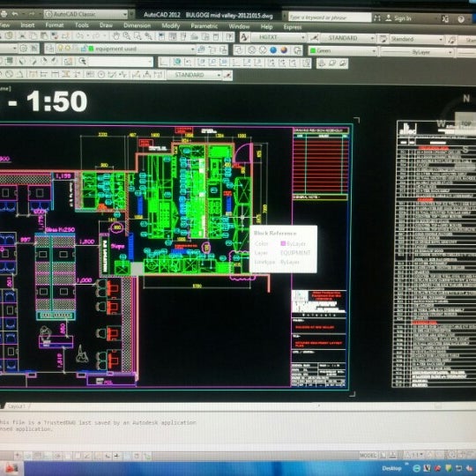Click the Make Object's Layer Current icon
This screenshot has width=476, height=476.
click(201, 49)
